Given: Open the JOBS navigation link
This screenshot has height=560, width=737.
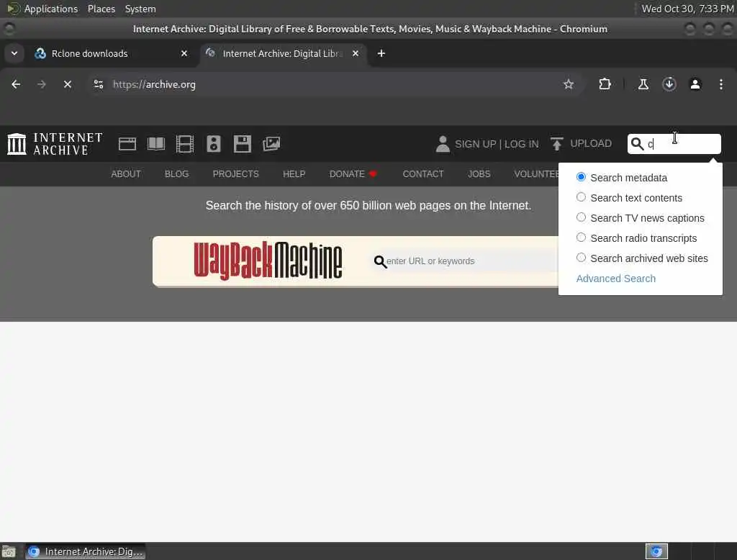Looking at the screenshot, I should (479, 174).
